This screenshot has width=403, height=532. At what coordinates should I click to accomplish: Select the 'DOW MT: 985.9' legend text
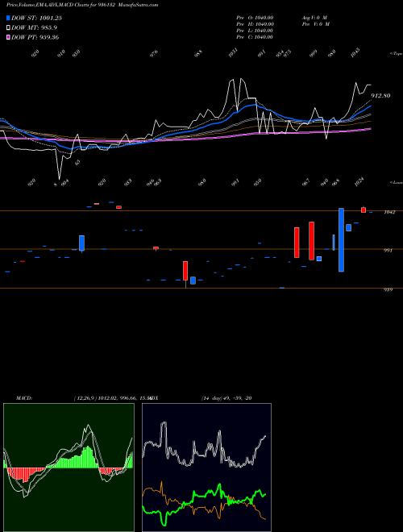(x=34, y=28)
